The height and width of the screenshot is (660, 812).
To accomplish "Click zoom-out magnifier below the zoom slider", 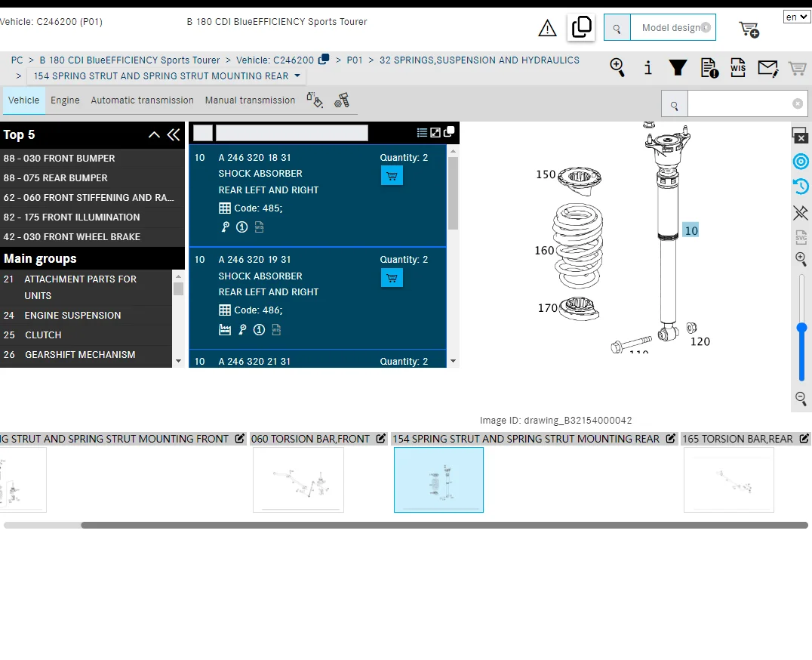I will click(801, 398).
